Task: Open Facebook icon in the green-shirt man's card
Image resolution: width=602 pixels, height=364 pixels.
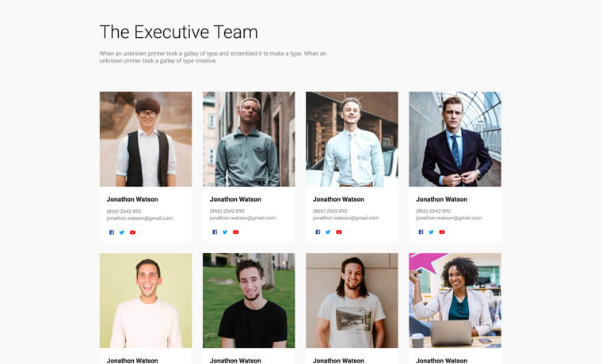Action: (215, 232)
